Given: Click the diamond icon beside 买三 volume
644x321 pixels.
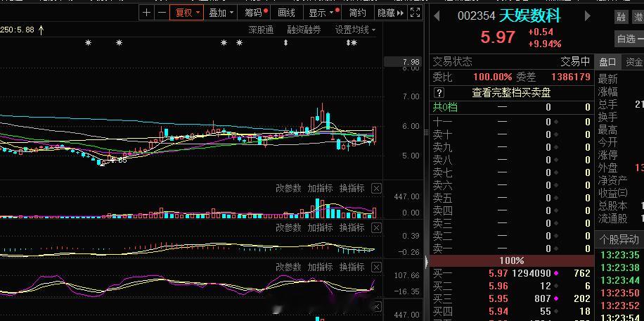Looking at the screenshot, I should [x=557, y=298].
